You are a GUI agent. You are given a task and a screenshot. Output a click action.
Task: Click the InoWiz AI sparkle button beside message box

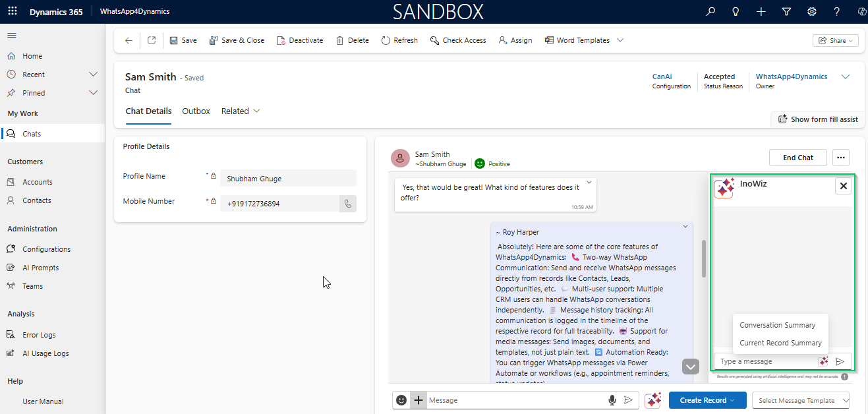pyautogui.click(x=653, y=400)
